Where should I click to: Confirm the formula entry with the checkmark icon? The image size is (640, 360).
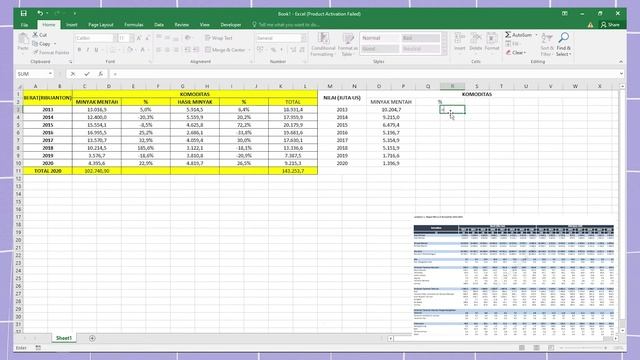(x=87, y=74)
